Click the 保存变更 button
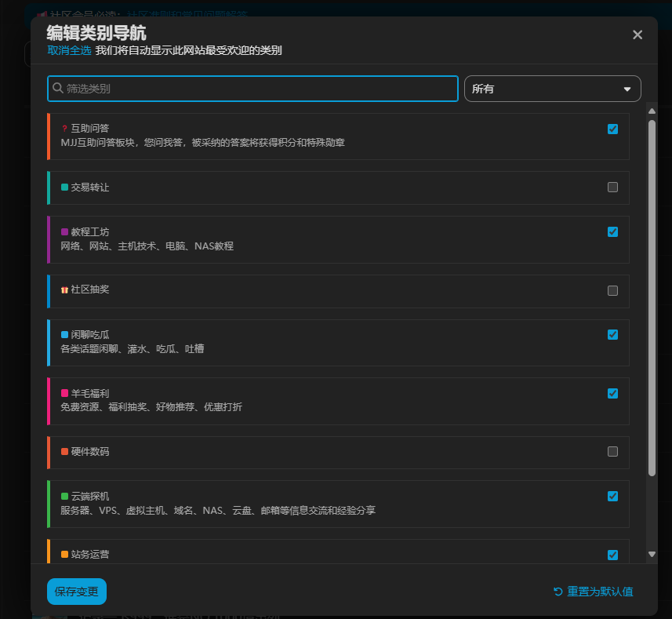672x619 pixels. [77, 592]
